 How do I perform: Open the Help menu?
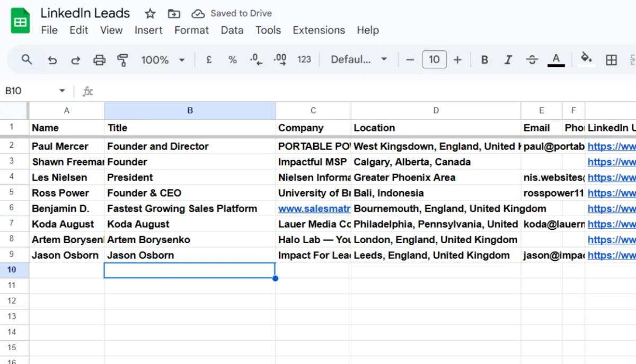(368, 30)
